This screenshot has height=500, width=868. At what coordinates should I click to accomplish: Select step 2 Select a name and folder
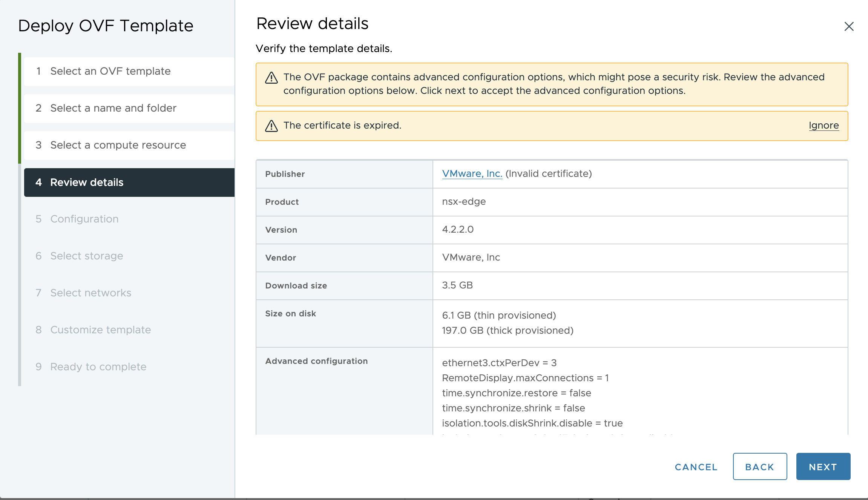point(113,108)
